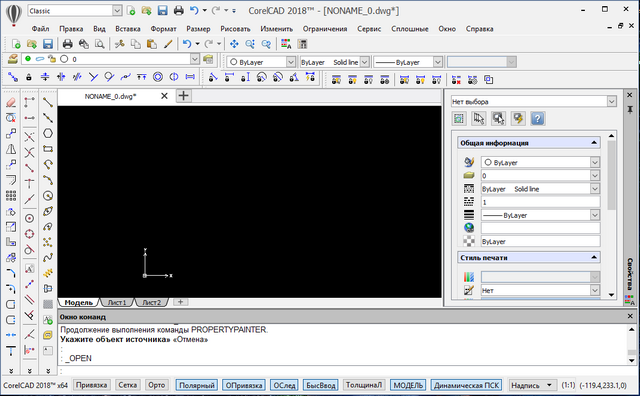Click the Properties panel vertical scrollbar
Screen dimensions: 640x396
point(611,176)
